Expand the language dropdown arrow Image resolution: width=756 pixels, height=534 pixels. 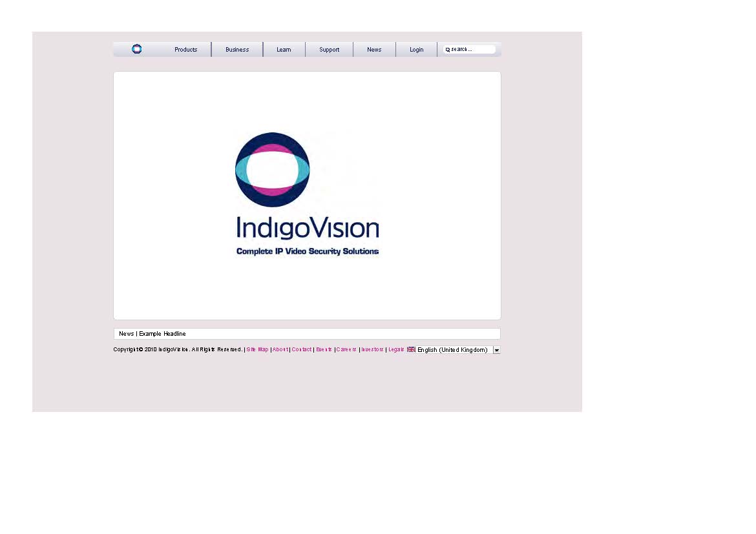(496, 350)
